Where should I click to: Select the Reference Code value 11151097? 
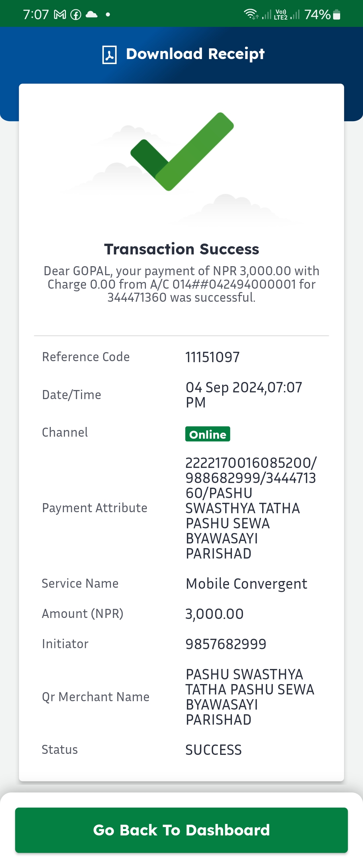tap(212, 357)
